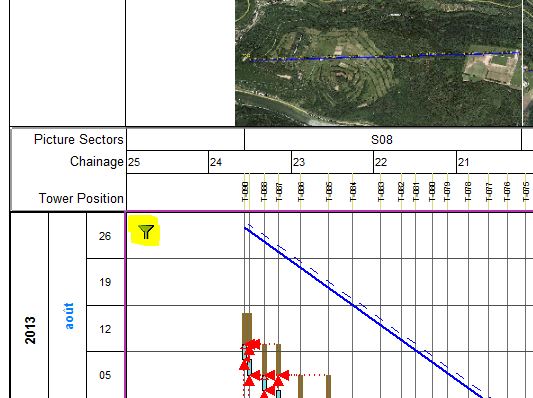This screenshot has height=398, width=533.
Task: Click the T-084 tower position label
Action: click(353, 192)
